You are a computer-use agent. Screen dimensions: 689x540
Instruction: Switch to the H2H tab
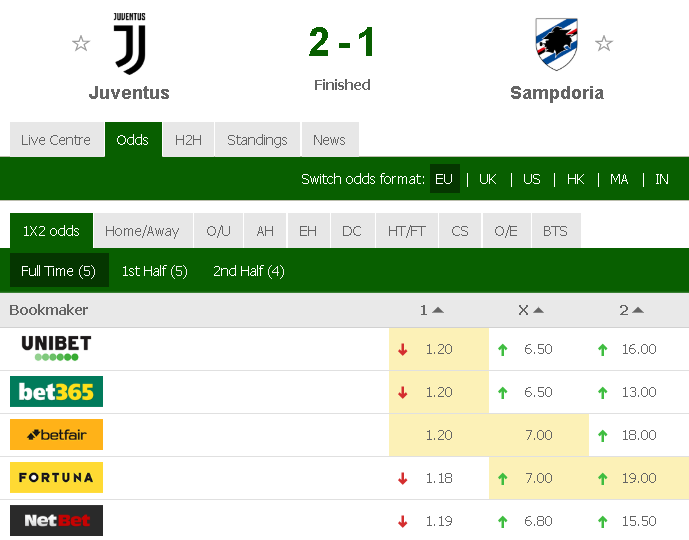coord(188,140)
